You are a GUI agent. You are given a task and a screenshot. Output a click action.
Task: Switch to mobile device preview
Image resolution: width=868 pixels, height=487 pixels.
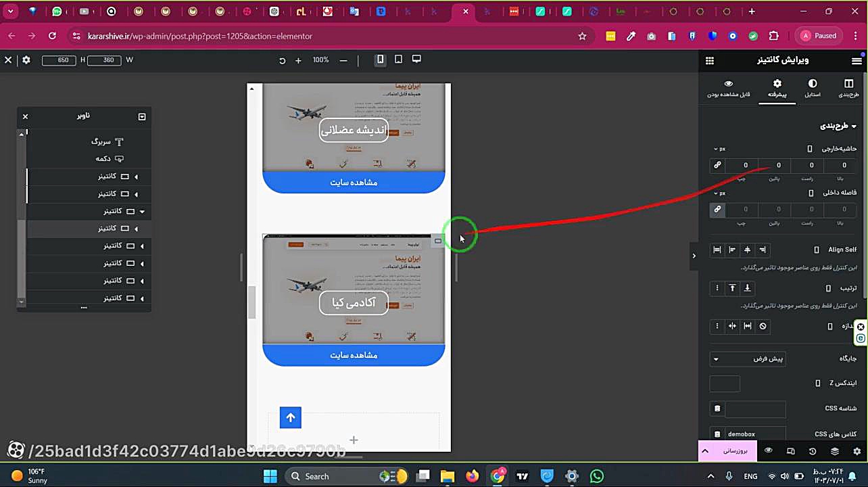[380, 60]
